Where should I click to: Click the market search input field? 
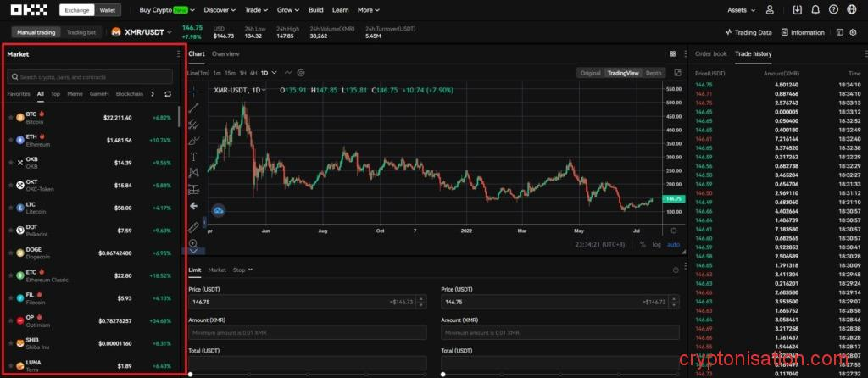93,77
